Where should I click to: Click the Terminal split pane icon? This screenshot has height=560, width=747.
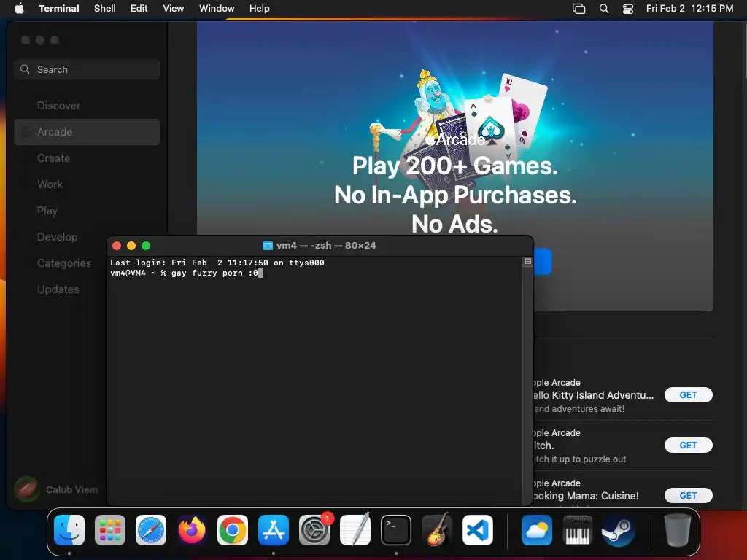(528, 262)
